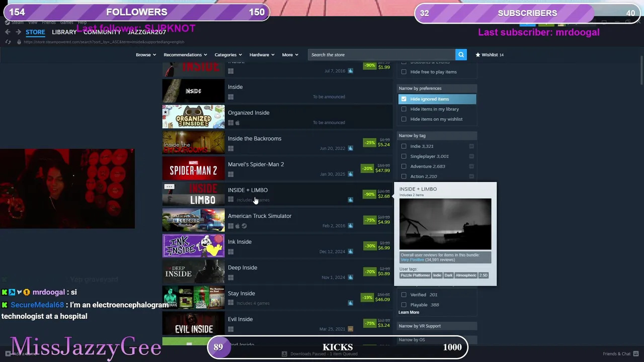Click the review icon on INSIDE + LIMBO row
Viewport: 644px width, 362px height.
350,200
